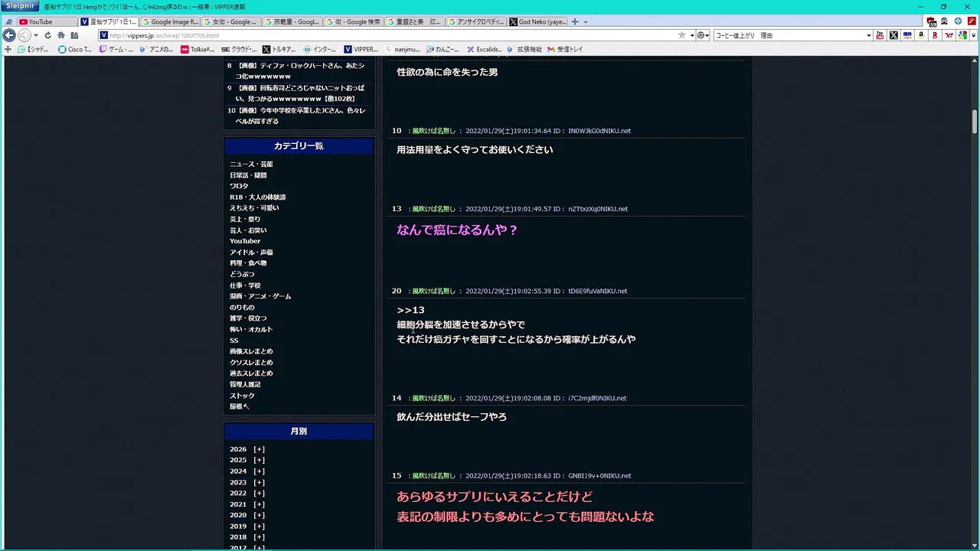Open the Tolkia# bookmark
The height and width of the screenshot is (551, 980).
198,49
